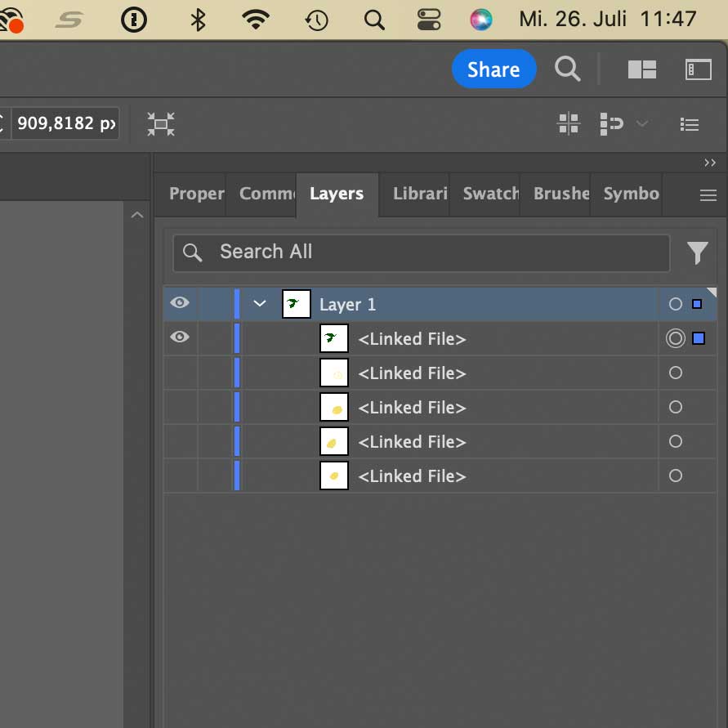Open the Arrange Documents icon
Viewport: 728px width, 728px height.
point(642,69)
